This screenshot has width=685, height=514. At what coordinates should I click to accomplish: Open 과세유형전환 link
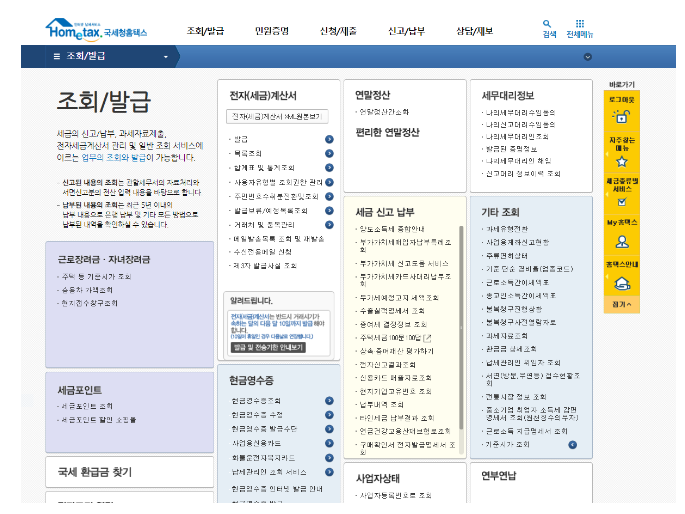point(507,229)
